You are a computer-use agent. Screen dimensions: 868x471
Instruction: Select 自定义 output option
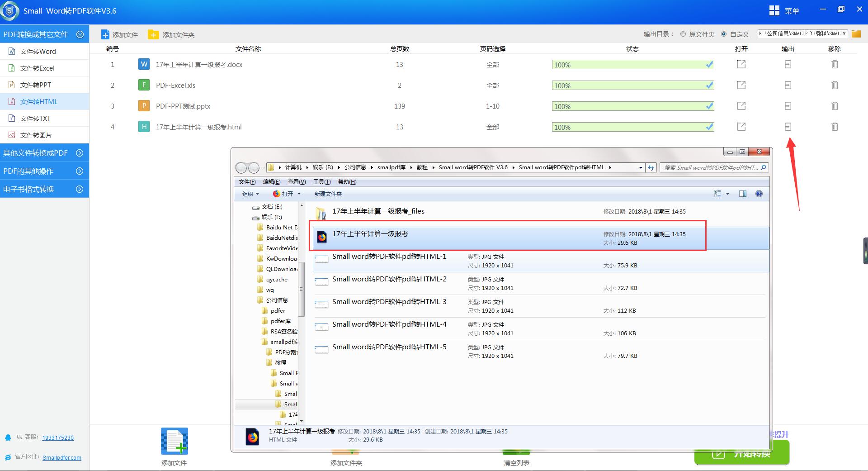724,34
